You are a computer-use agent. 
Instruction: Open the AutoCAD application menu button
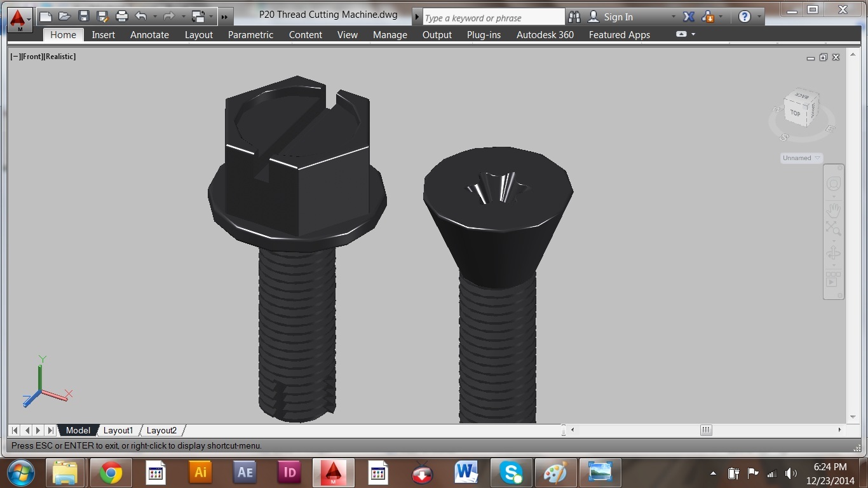point(20,20)
